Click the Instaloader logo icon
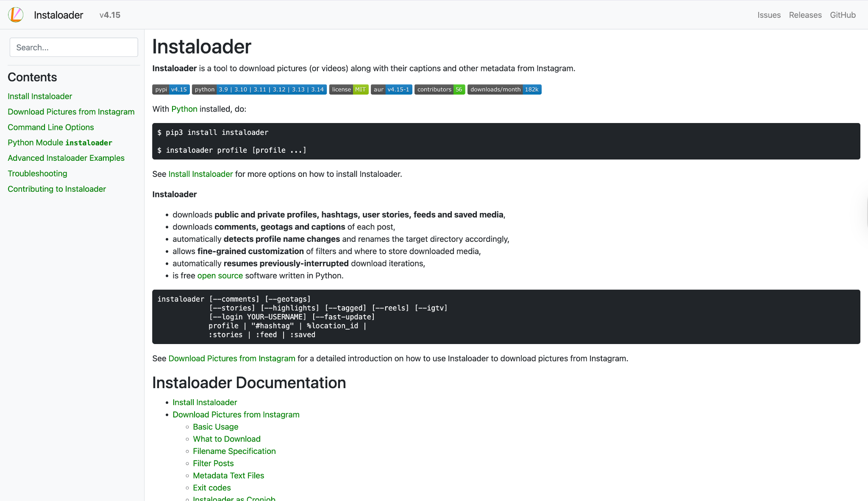The height and width of the screenshot is (501, 868). (16, 14)
